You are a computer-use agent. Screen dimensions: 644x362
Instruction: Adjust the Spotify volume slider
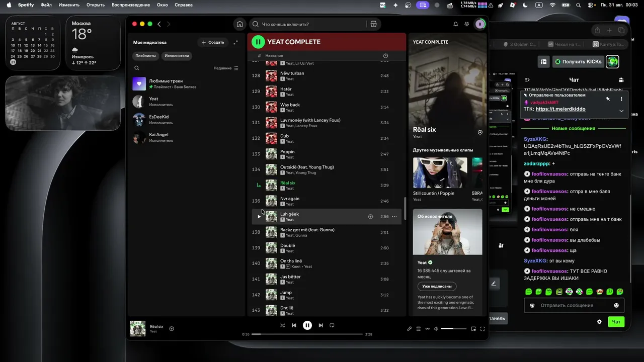[454, 329]
